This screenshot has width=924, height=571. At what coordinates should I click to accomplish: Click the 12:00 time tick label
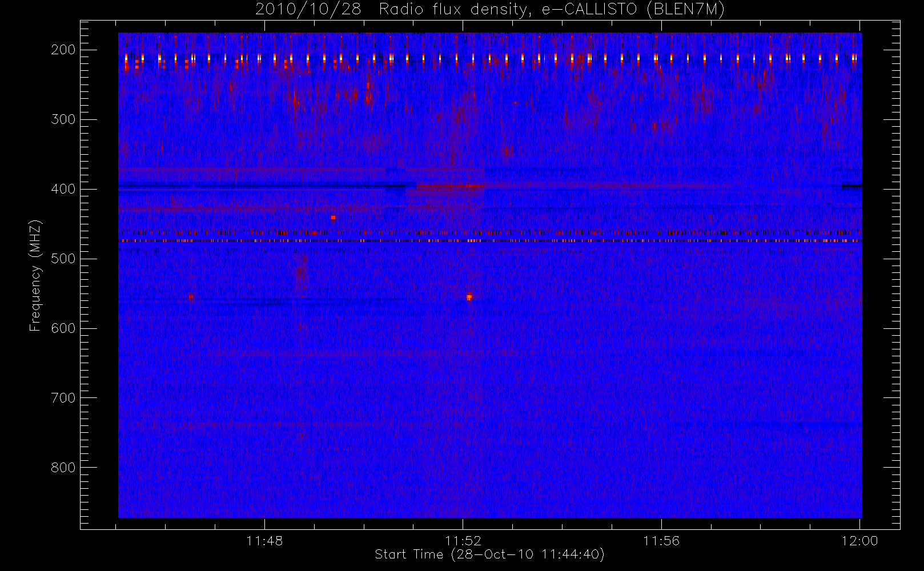click(x=859, y=541)
